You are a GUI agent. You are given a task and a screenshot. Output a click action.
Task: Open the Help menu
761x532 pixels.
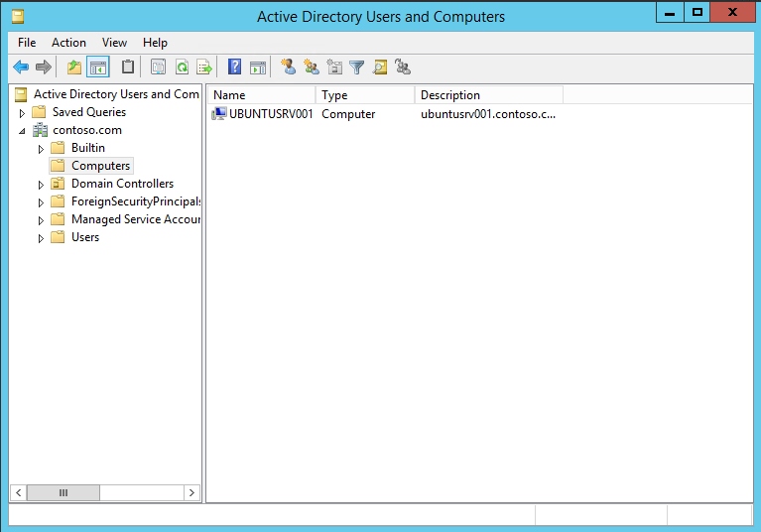point(155,43)
